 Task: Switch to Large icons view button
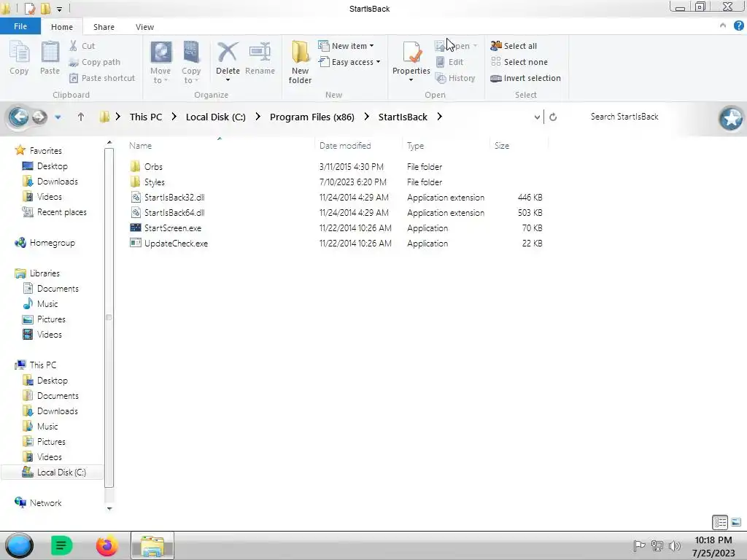click(x=736, y=522)
